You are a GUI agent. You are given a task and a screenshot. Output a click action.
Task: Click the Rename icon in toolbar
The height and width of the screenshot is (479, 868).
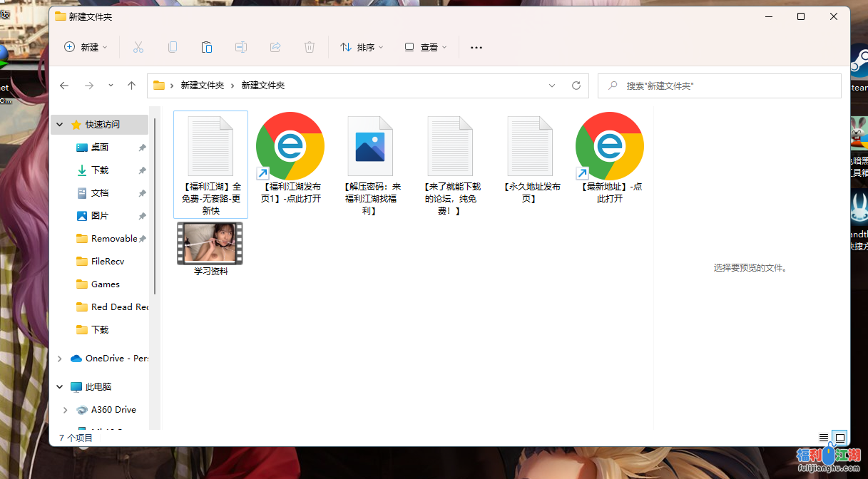click(241, 47)
